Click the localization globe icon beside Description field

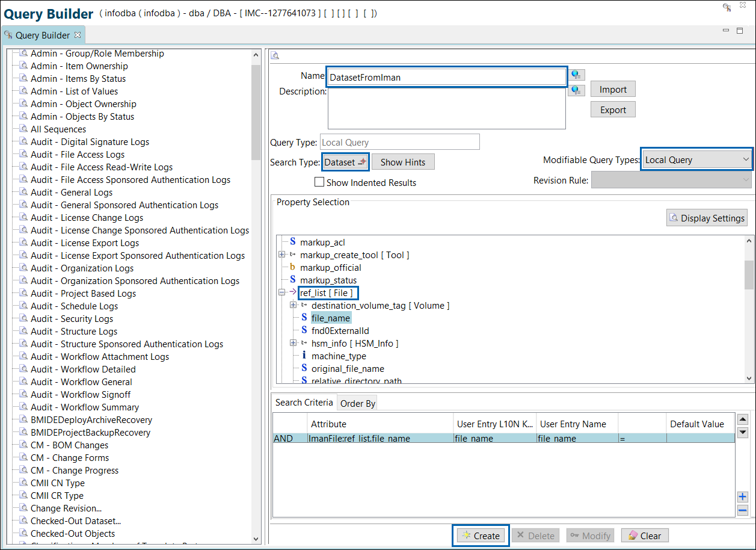click(x=576, y=90)
